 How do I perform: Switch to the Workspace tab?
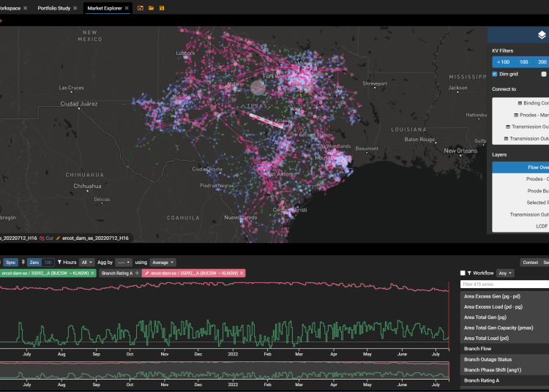[x=10, y=8]
